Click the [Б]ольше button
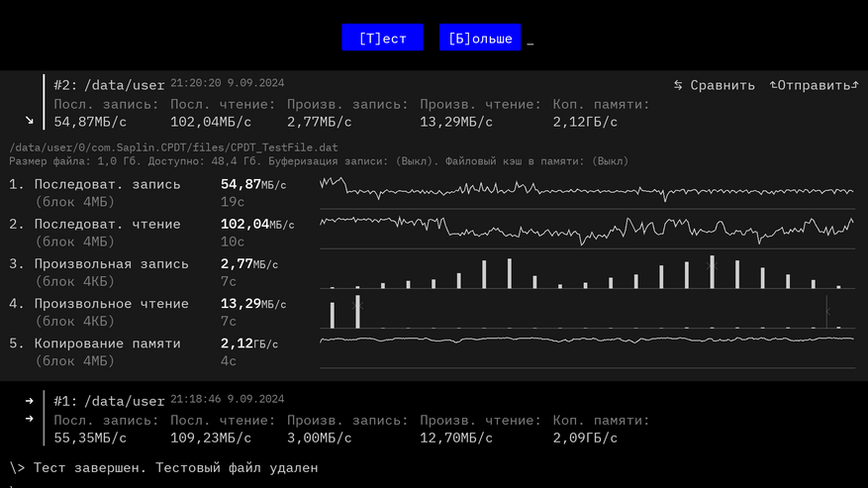The image size is (868, 488). click(x=480, y=38)
